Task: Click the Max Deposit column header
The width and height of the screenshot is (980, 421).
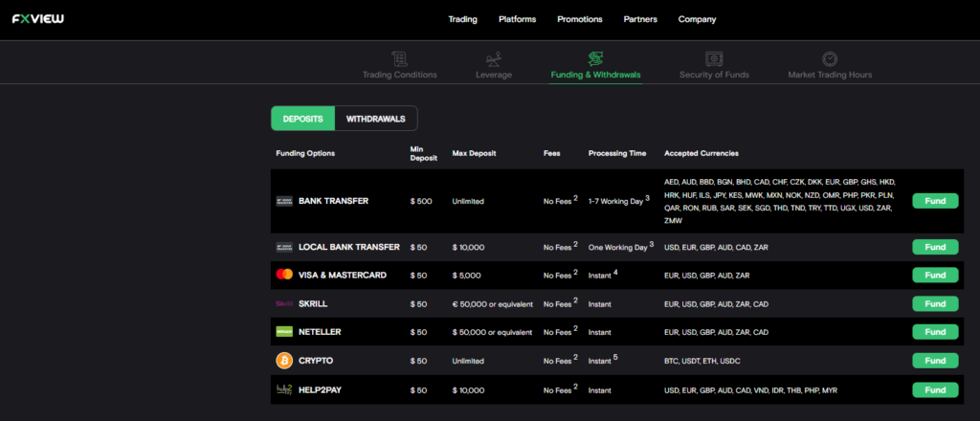Action: tap(475, 153)
